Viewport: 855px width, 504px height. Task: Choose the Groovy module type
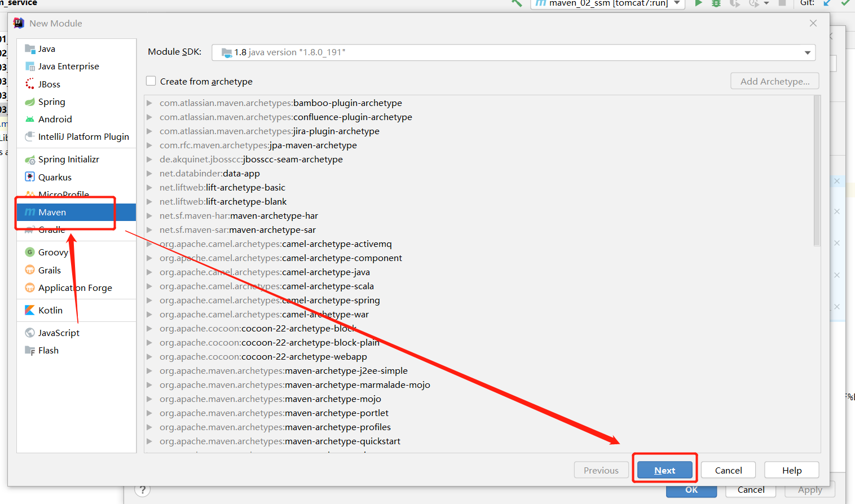click(x=76, y=253)
